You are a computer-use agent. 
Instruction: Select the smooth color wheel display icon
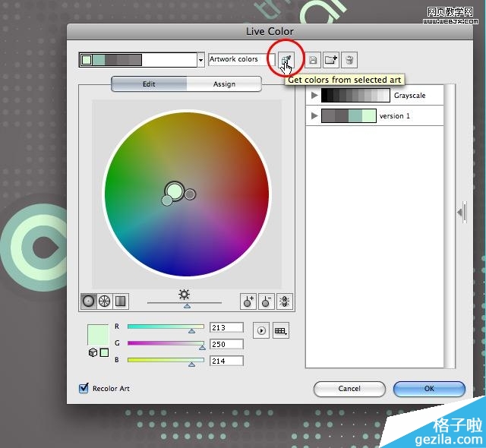[x=89, y=301]
